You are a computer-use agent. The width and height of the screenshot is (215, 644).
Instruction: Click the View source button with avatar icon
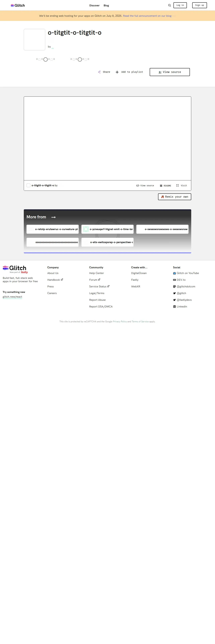[x=170, y=72]
